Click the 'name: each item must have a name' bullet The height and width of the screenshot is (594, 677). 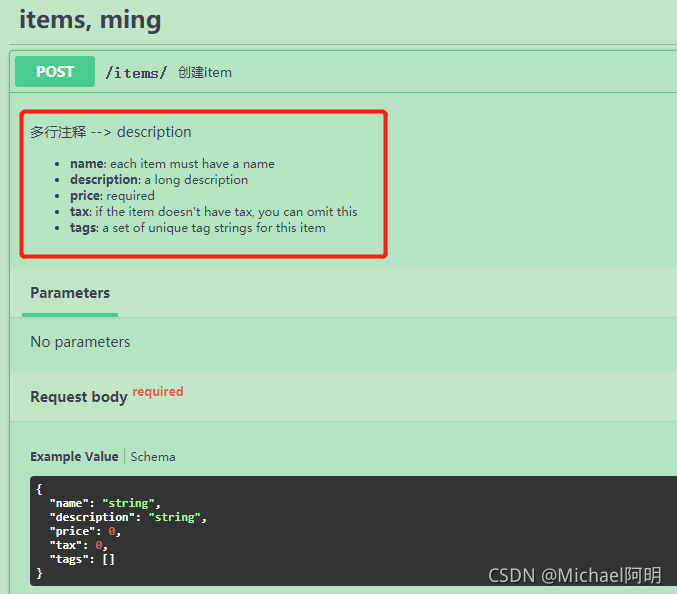172,164
